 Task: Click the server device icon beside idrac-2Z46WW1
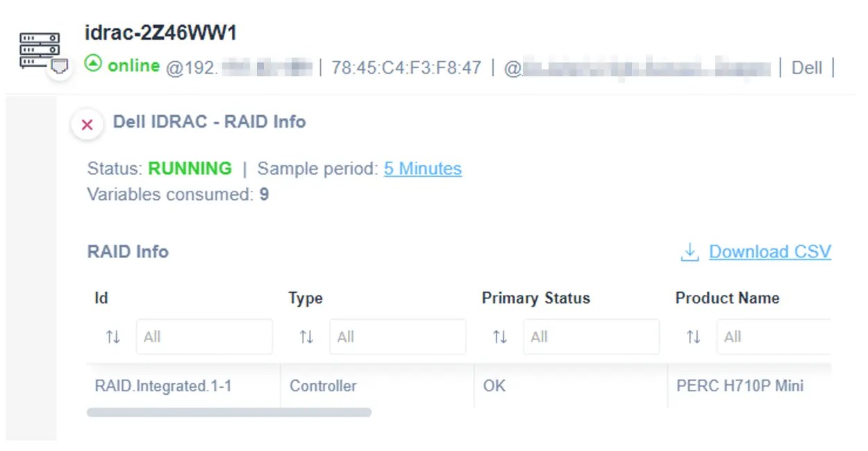40,49
